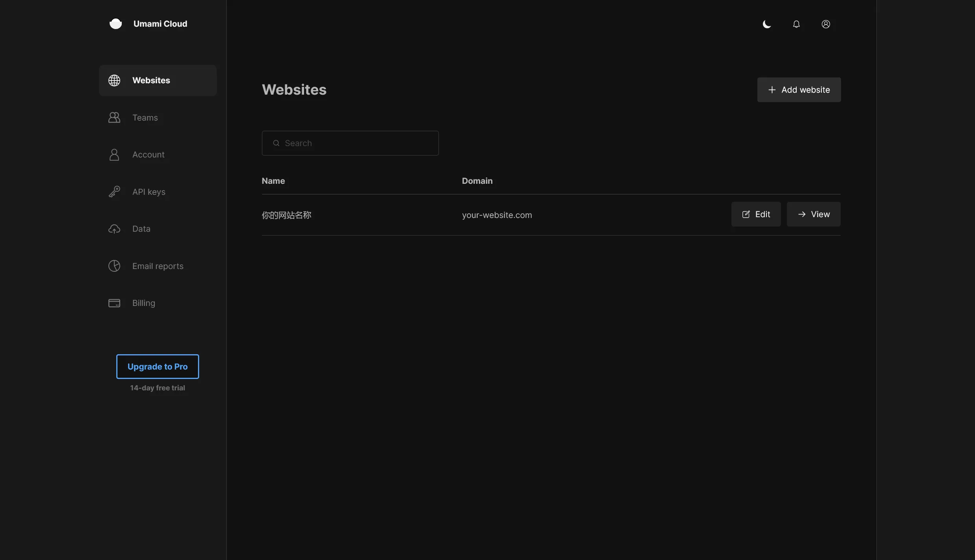Go to Email reports section
This screenshot has height=560, width=975.
[158, 266]
